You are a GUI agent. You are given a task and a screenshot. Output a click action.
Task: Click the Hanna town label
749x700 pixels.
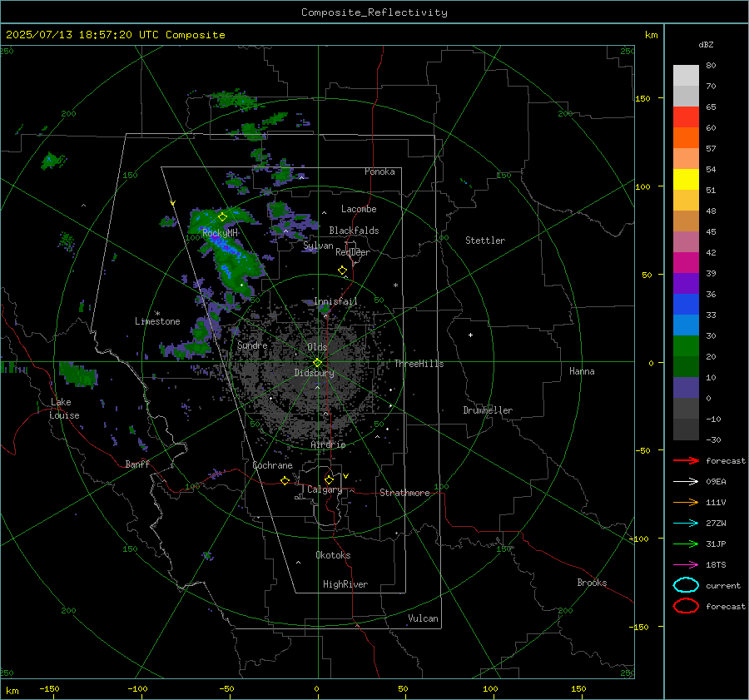click(582, 371)
